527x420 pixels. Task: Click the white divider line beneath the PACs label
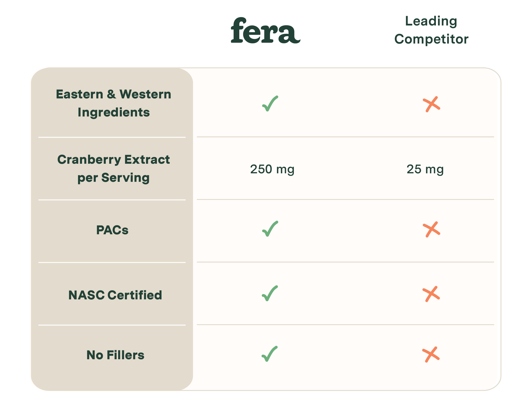(112, 263)
